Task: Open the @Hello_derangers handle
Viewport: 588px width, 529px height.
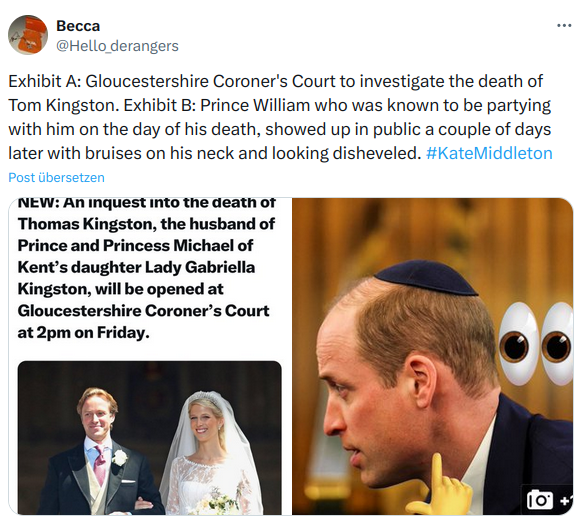Action: pyautogui.click(x=117, y=46)
